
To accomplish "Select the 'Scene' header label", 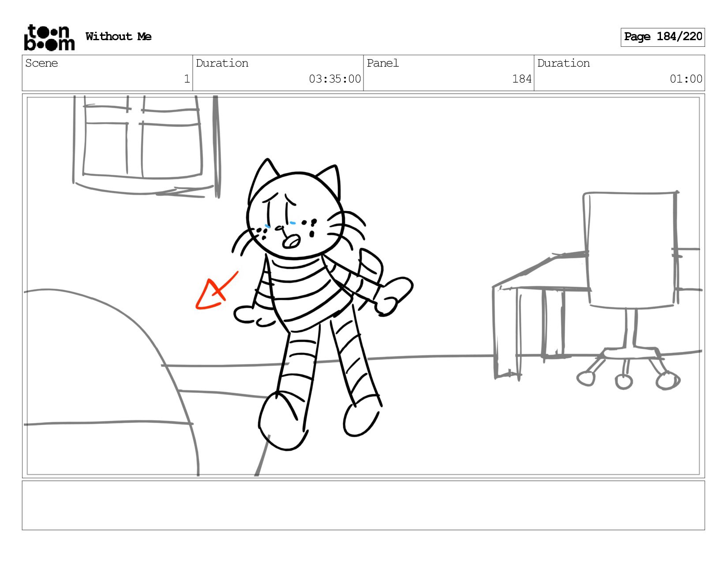I will [41, 63].
